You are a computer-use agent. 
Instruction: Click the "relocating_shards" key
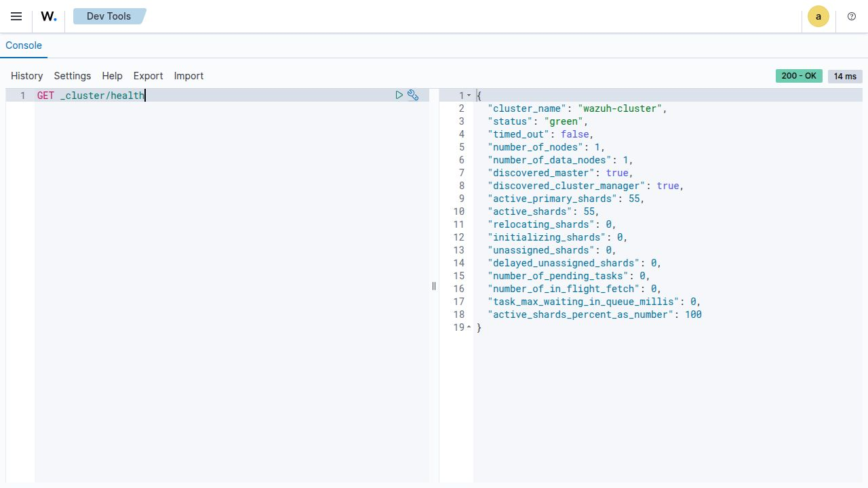(x=541, y=224)
